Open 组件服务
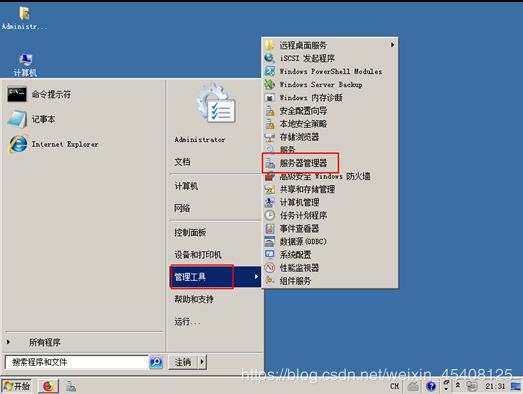 (330, 281)
